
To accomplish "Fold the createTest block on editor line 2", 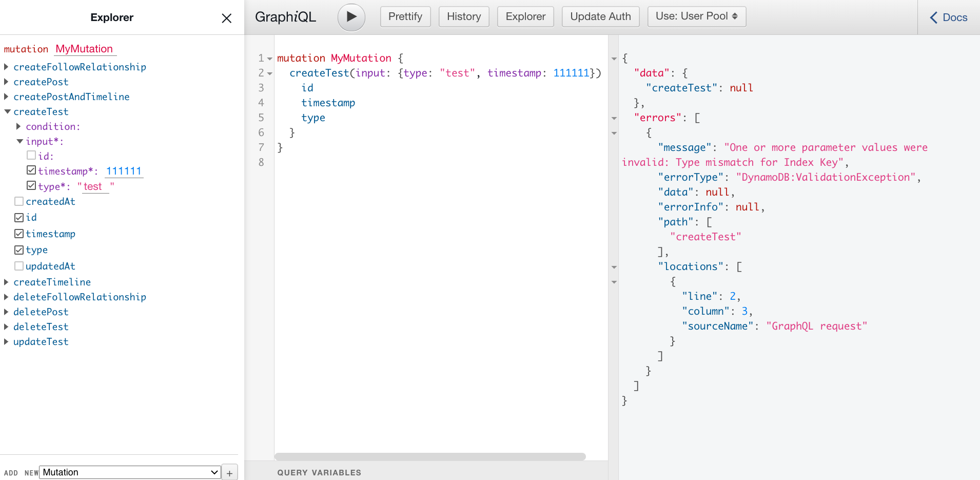I will 269,74.
